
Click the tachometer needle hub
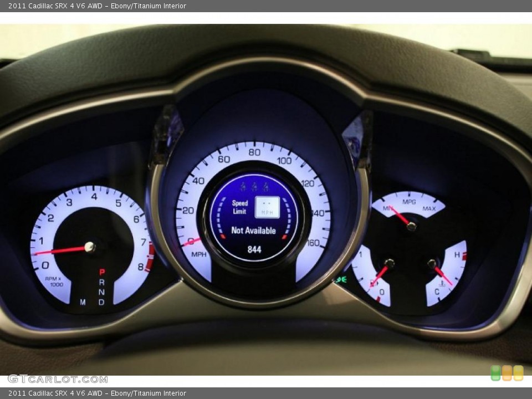click(90, 247)
